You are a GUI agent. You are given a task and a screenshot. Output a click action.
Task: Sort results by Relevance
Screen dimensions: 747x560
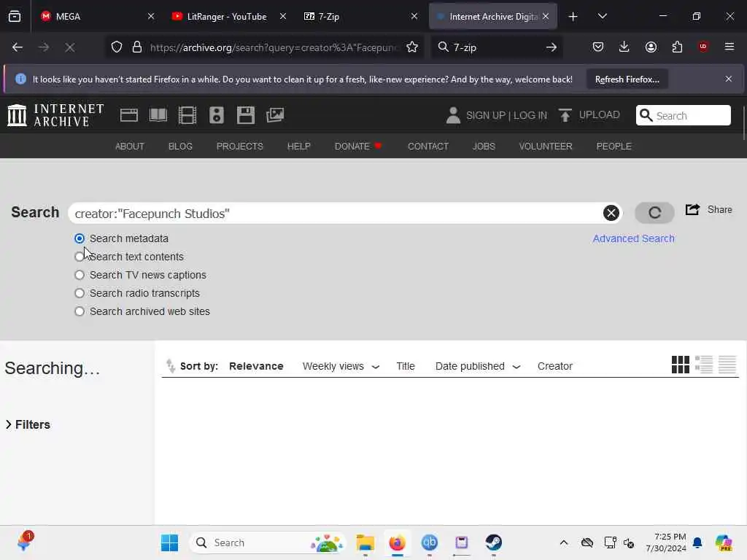click(x=256, y=366)
